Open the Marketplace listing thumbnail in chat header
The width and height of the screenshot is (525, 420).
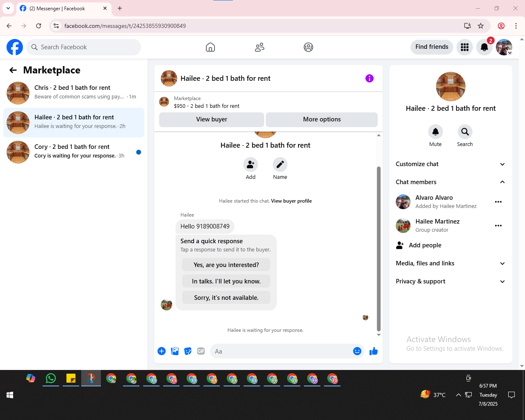point(164,102)
